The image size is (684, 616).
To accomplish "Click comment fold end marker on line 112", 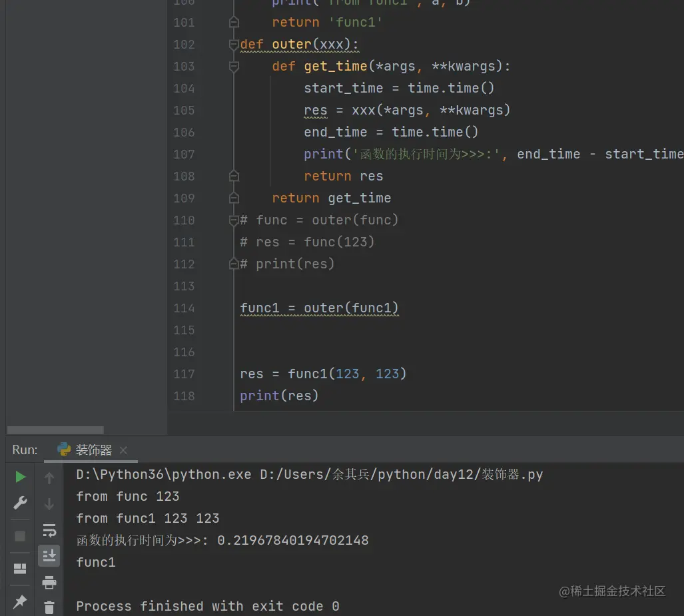I will (234, 264).
